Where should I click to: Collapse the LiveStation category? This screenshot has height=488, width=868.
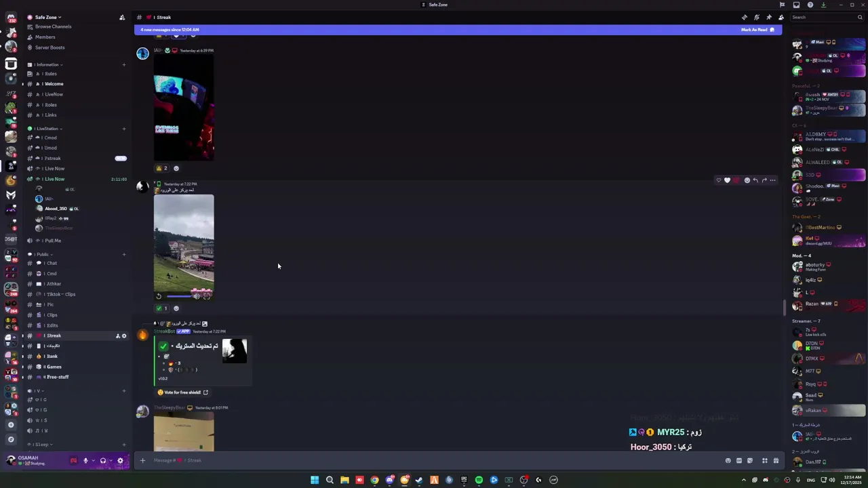[46, 128]
